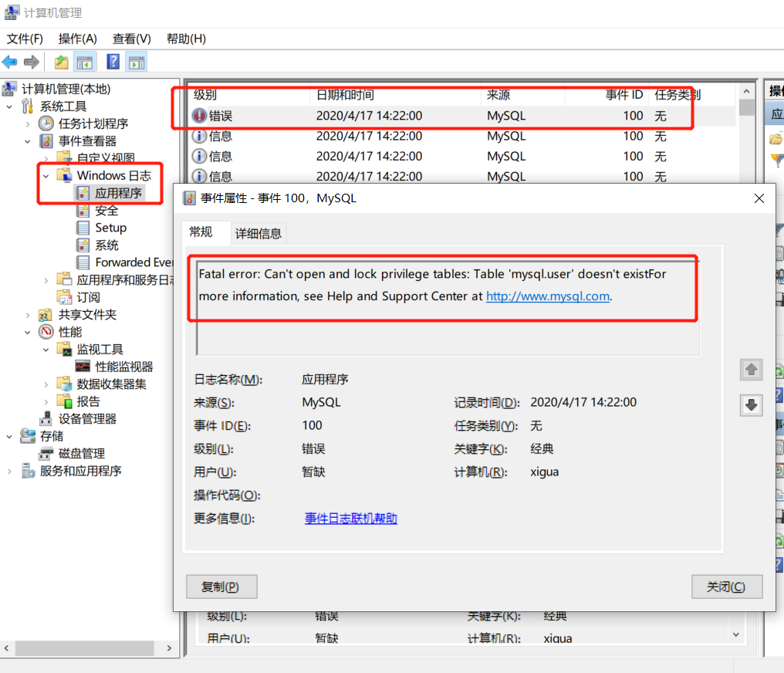The width and height of the screenshot is (784, 673).
Task: Select the 错误 MySQL event row
Action: (463, 116)
